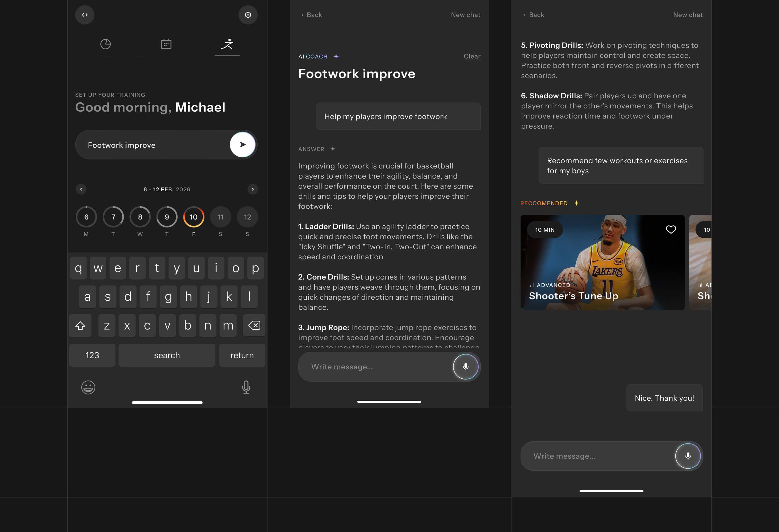Click the orange sparkle next to RECCOMENDED
Screen dimensions: 779x532
click(x=576, y=203)
